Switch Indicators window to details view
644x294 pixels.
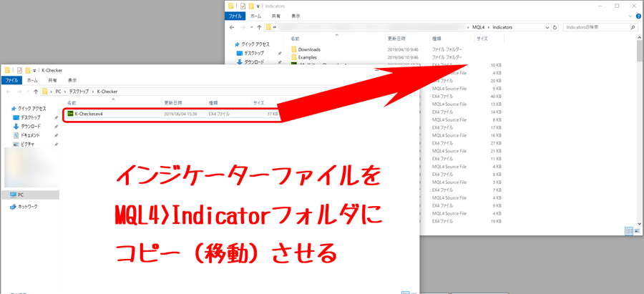click(x=629, y=231)
